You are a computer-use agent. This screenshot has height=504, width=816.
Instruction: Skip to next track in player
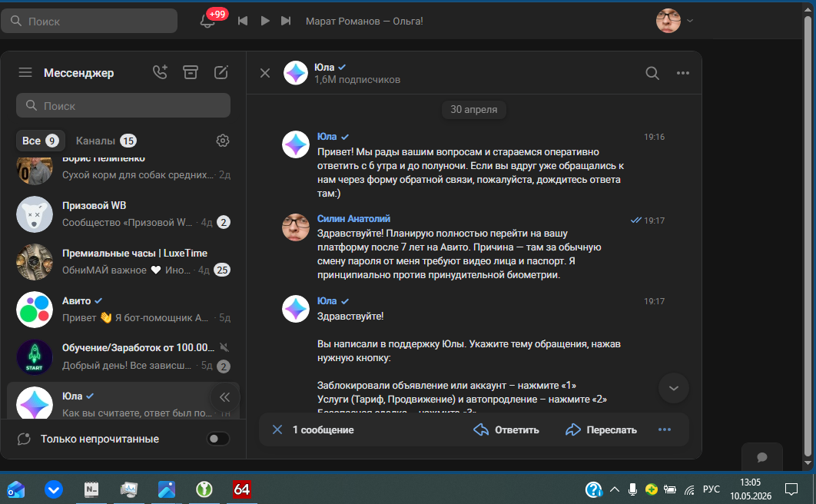(x=286, y=21)
